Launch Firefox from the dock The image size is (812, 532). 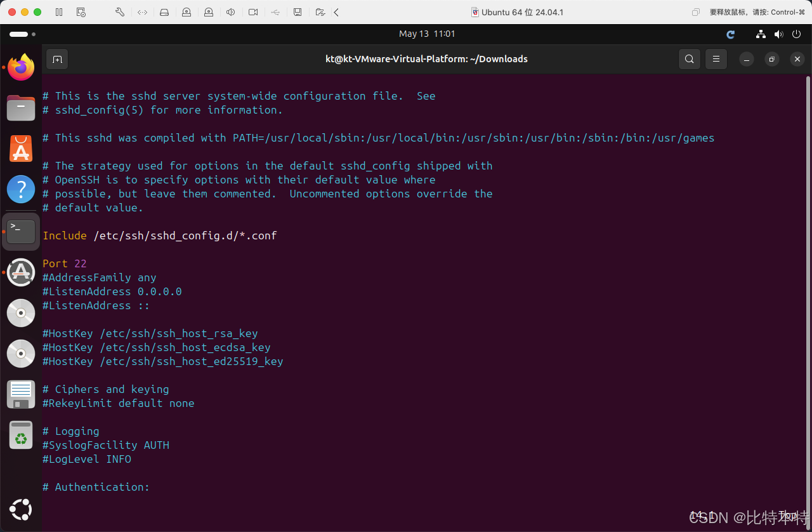[x=21, y=67]
